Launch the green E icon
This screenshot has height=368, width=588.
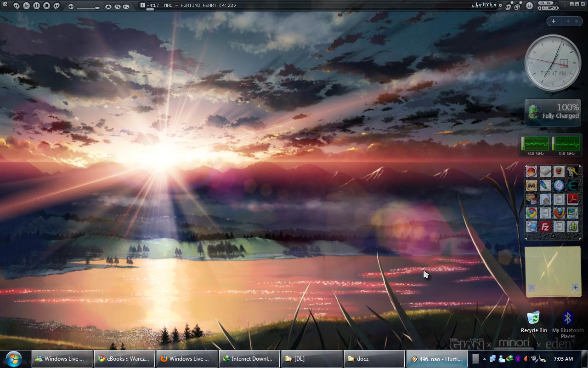[572, 185]
